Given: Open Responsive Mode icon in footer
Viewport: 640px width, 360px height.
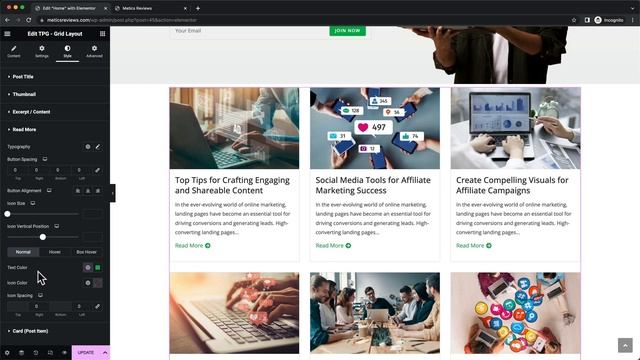Looking at the screenshot, I should click(50, 353).
